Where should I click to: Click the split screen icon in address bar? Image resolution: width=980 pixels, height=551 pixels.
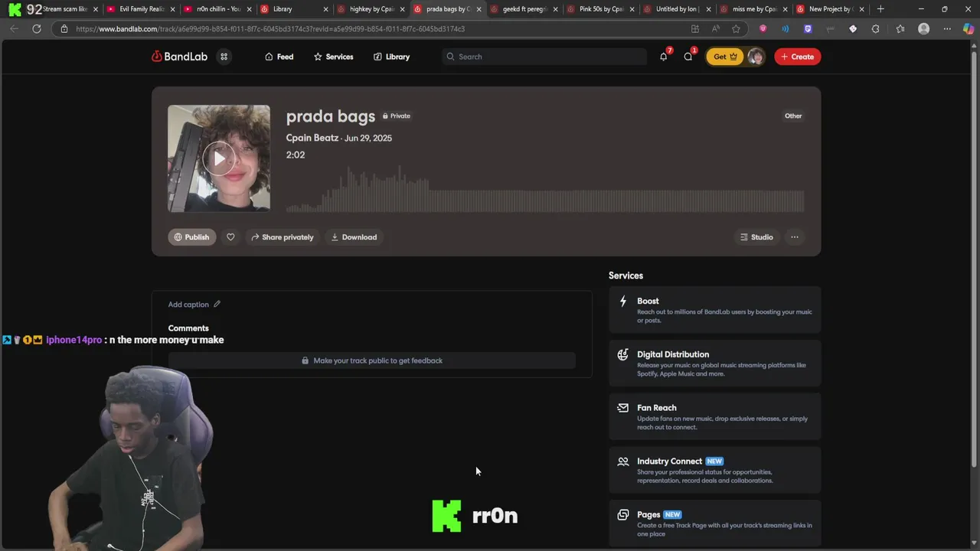coord(695,28)
